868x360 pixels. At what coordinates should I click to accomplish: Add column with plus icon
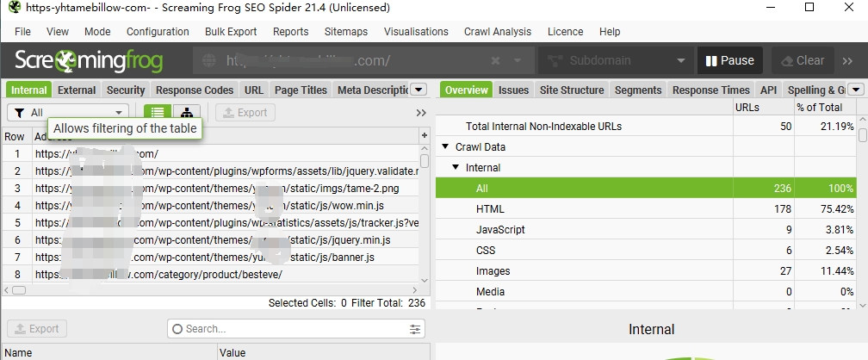425,135
